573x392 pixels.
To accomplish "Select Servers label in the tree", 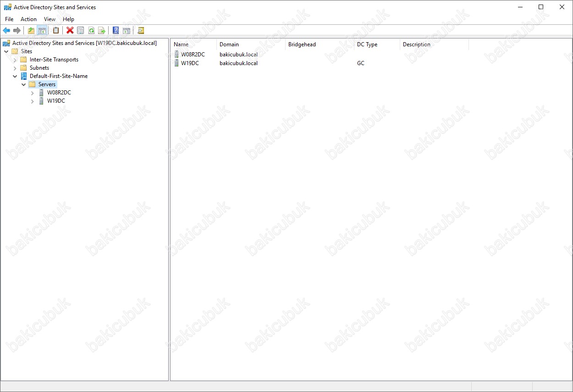I will [x=47, y=84].
